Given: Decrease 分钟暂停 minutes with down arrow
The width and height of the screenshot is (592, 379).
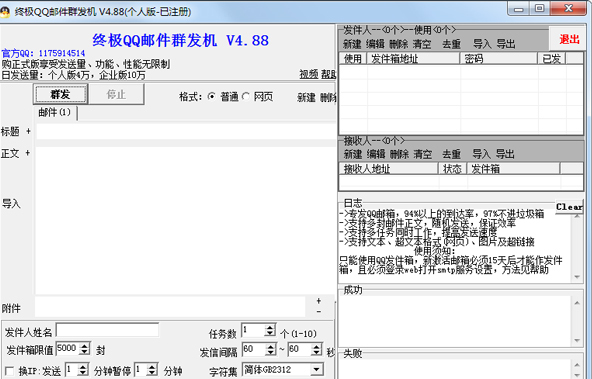Looking at the screenshot, I should coord(153,373).
